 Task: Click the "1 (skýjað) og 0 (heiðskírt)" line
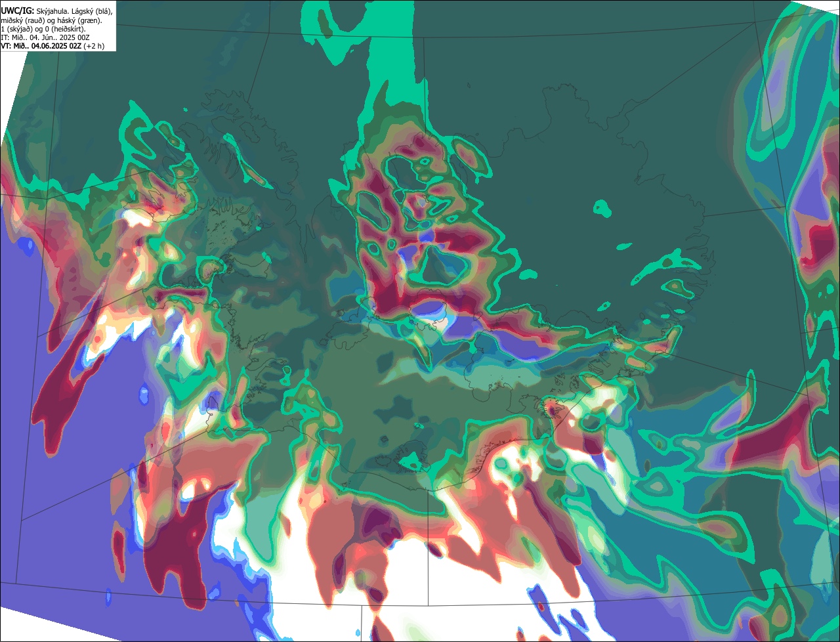[43, 29]
